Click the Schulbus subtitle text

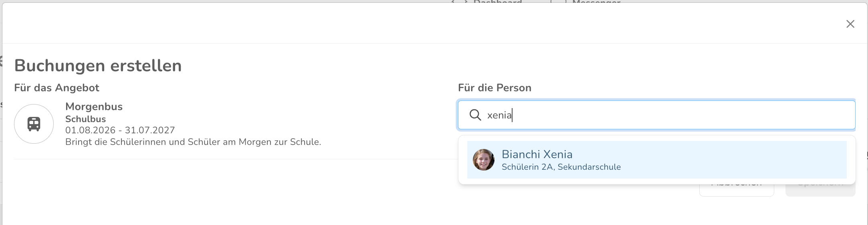pyautogui.click(x=85, y=119)
